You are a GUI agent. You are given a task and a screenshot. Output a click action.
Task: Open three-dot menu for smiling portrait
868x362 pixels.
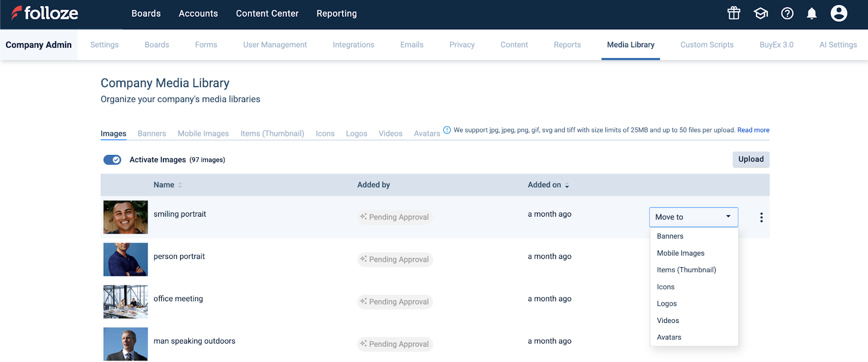click(x=761, y=217)
